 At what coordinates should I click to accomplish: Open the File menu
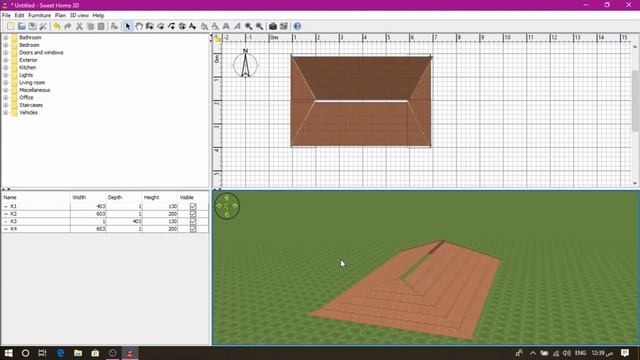pos(6,15)
